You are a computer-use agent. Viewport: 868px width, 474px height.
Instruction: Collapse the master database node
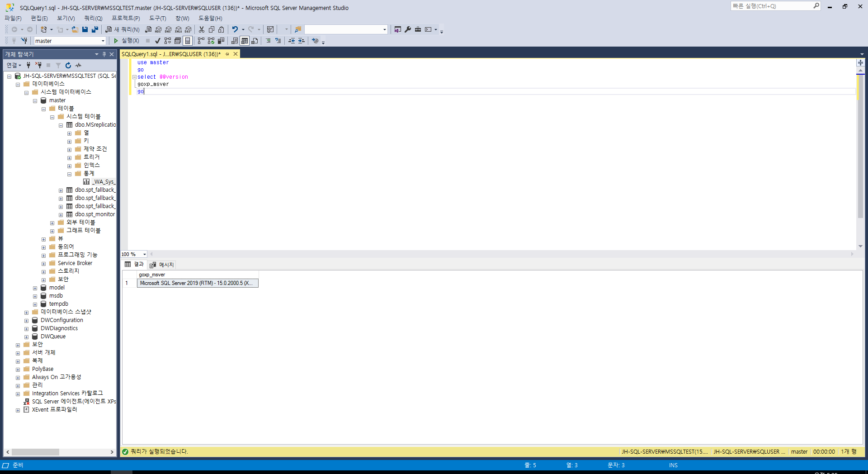click(x=35, y=101)
